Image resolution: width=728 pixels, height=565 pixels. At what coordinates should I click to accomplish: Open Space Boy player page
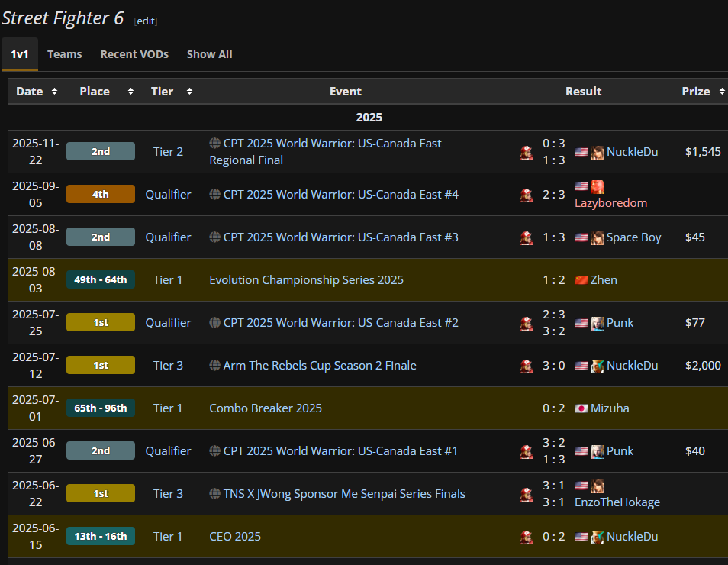point(633,237)
